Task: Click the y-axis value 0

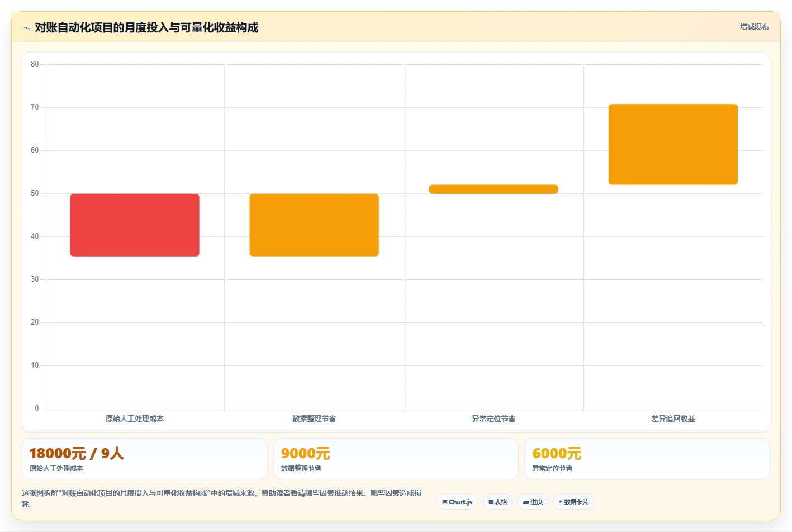Action: [37, 408]
